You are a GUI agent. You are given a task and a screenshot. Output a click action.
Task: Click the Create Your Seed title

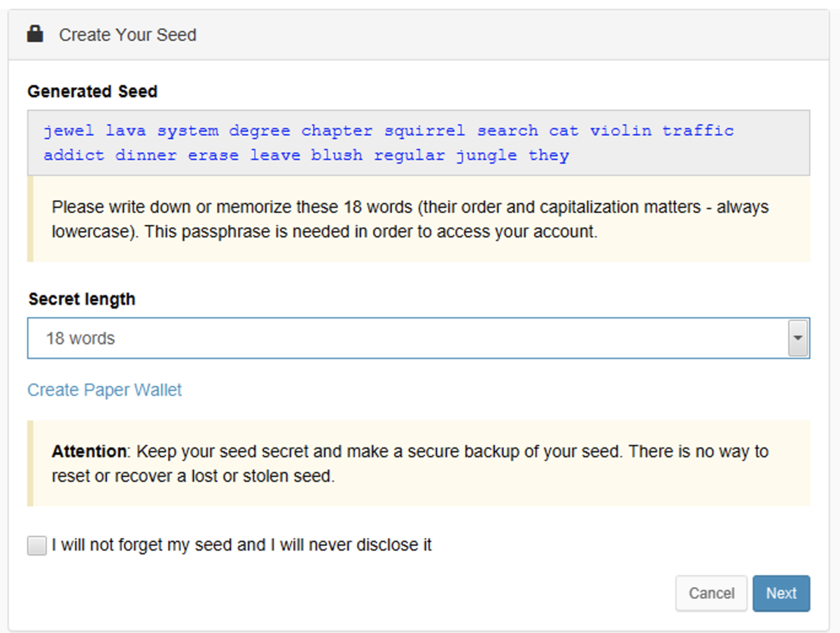127,34
